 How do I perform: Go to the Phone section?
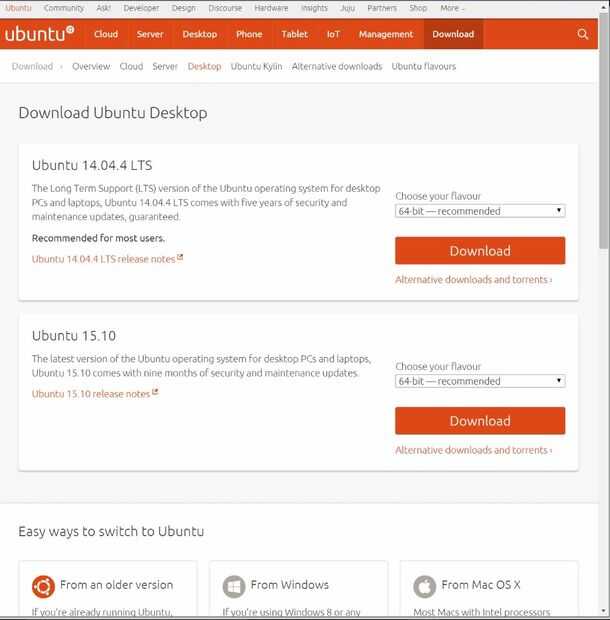click(249, 34)
